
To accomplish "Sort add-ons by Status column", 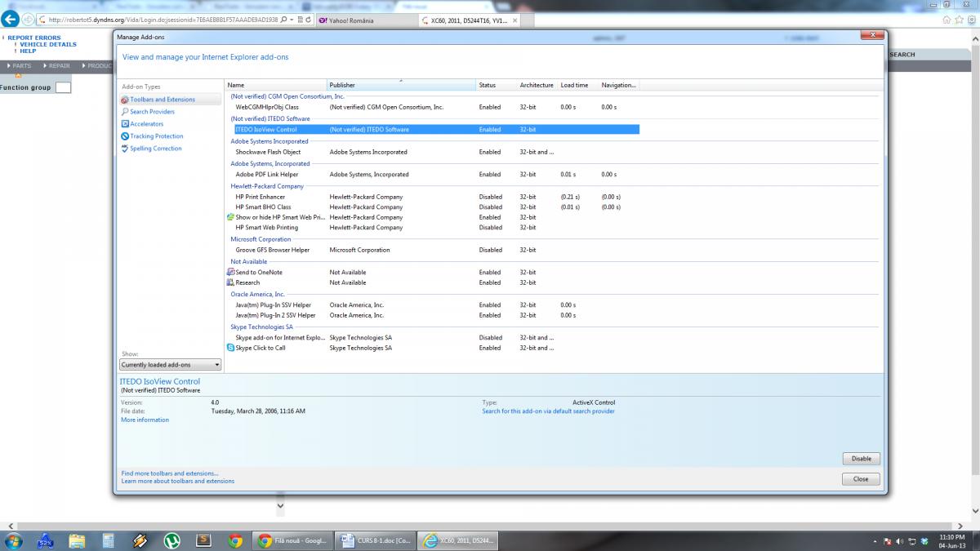I will point(497,85).
